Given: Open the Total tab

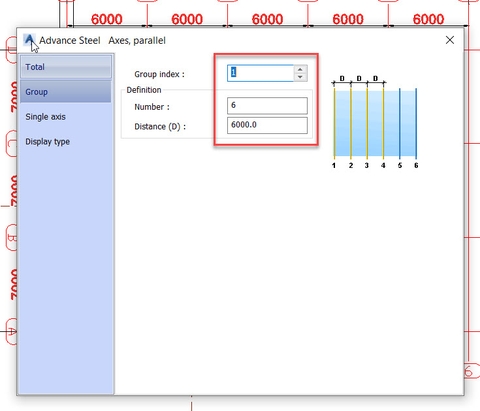Looking at the screenshot, I should tap(66, 67).
